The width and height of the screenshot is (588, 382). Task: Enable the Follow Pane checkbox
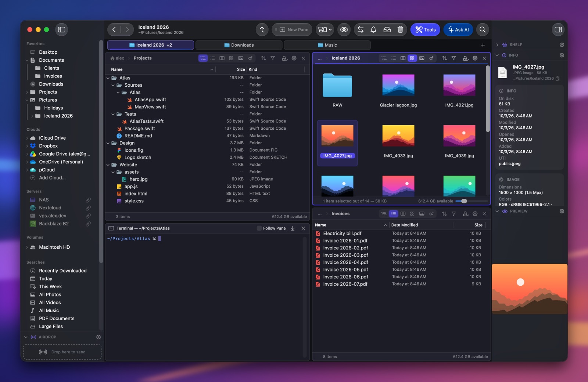click(259, 228)
